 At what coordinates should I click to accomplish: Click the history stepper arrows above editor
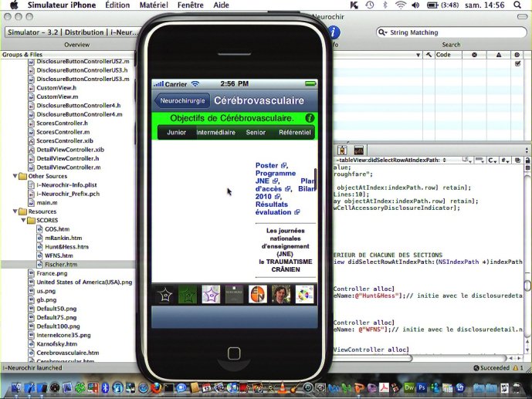pos(527,150)
